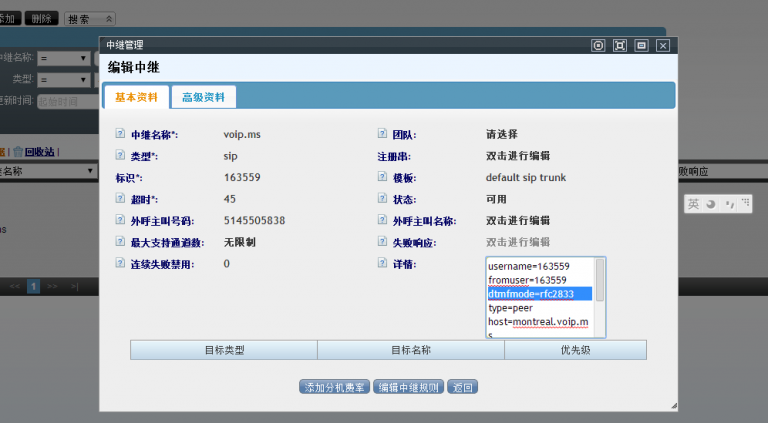Switch to the 高级资料 tab
The image size is (768, 423).
click(204, 97)
